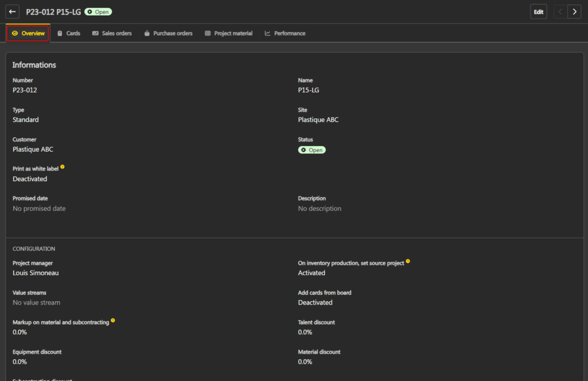Click the Open status badge in the header
The height and width of the screenshot is (381, 588).
click(98, 11)
